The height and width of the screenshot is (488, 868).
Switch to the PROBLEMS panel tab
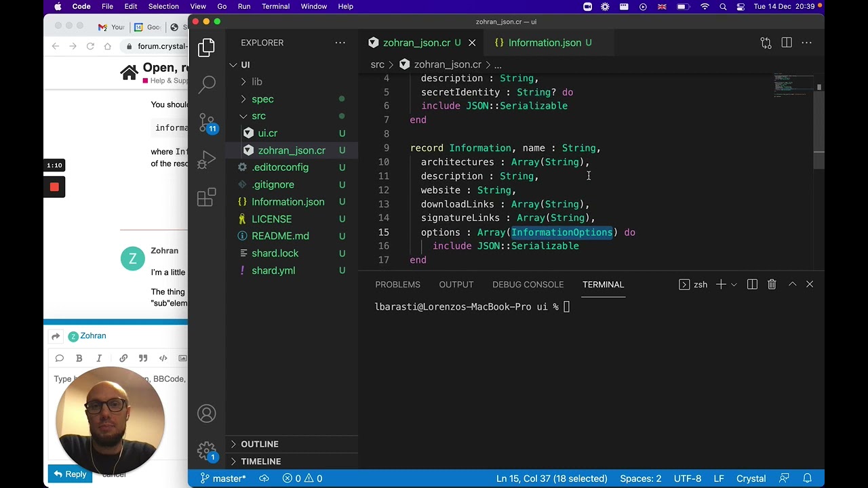(397, 285)
